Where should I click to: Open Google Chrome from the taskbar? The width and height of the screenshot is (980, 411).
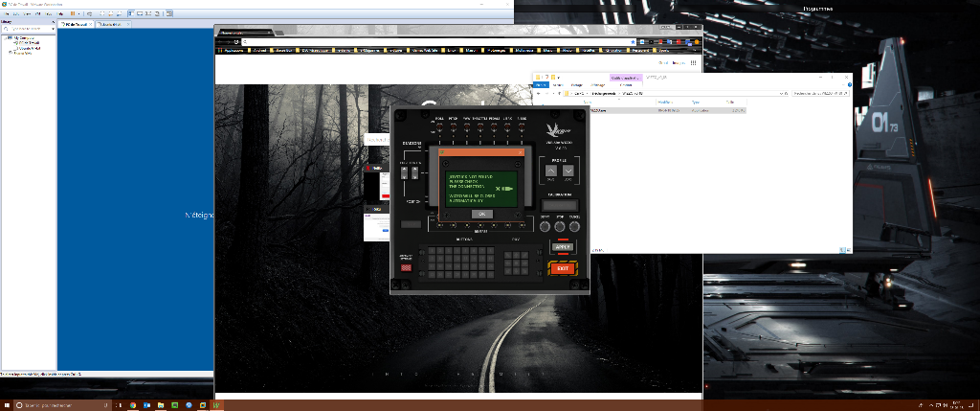click(133, 405)
